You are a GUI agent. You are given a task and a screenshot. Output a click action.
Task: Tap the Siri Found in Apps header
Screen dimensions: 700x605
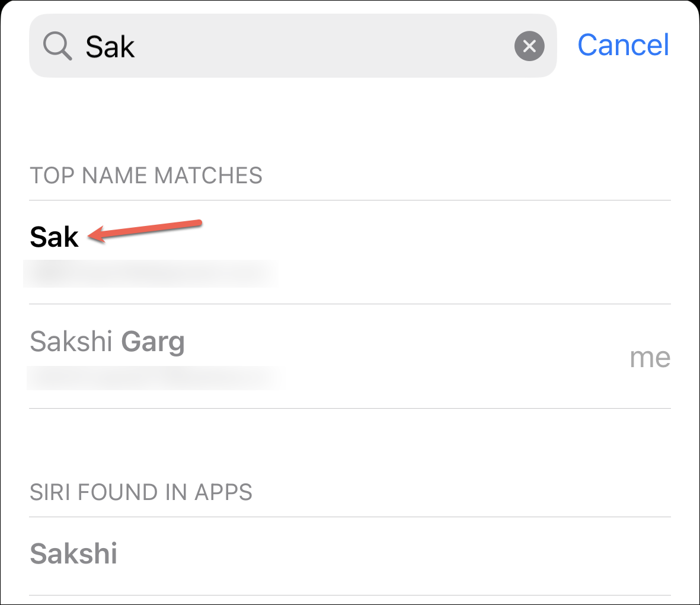pyautogui.click(x=141, y=492)
